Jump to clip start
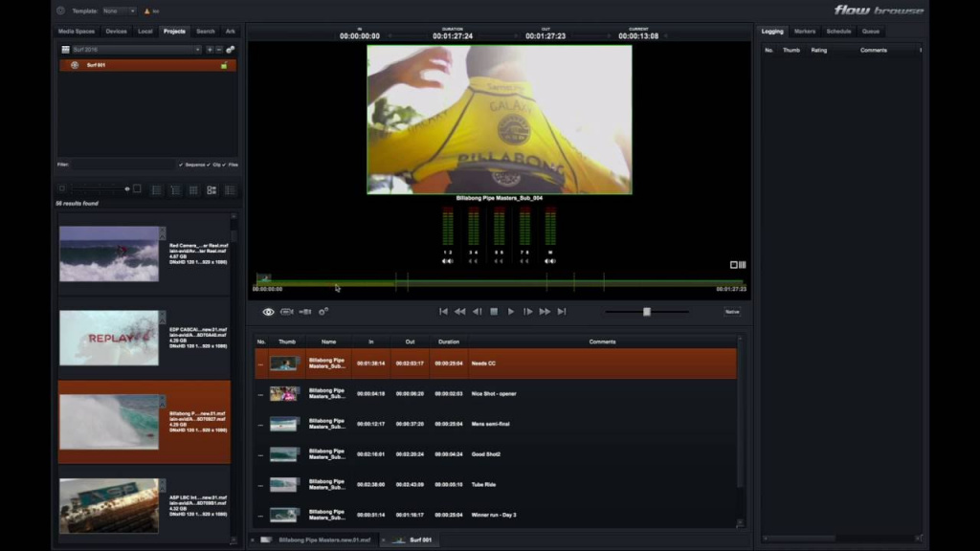The image size is (980, 551). [x=443, y=312]
